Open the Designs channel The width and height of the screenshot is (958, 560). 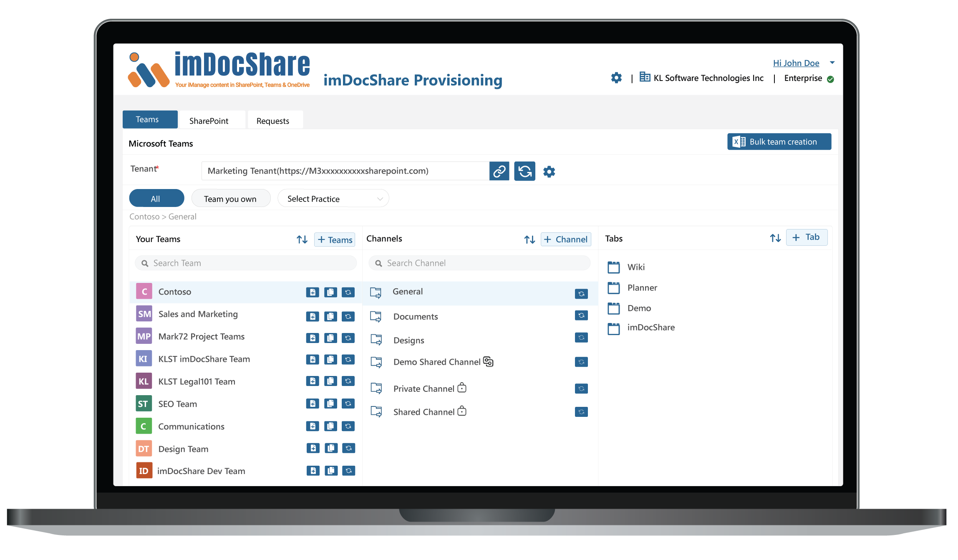(x=480, y=340)
